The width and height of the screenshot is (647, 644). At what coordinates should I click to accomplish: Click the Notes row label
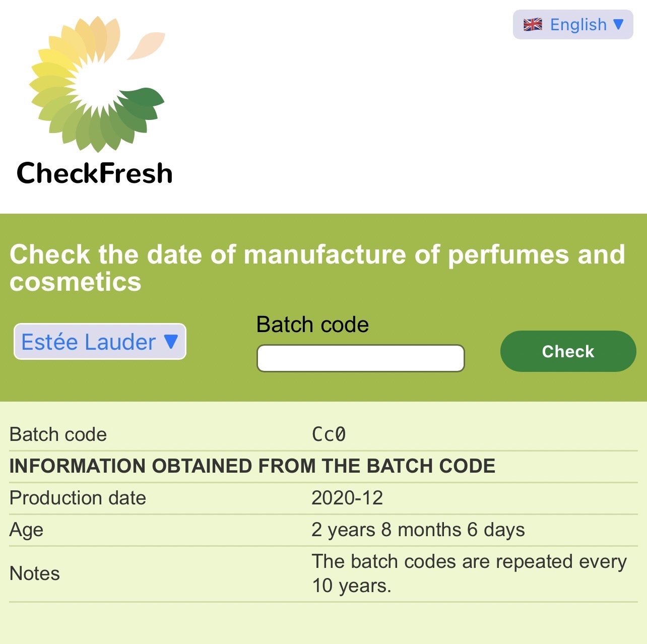pyautogui.click(x=34, y=573)
